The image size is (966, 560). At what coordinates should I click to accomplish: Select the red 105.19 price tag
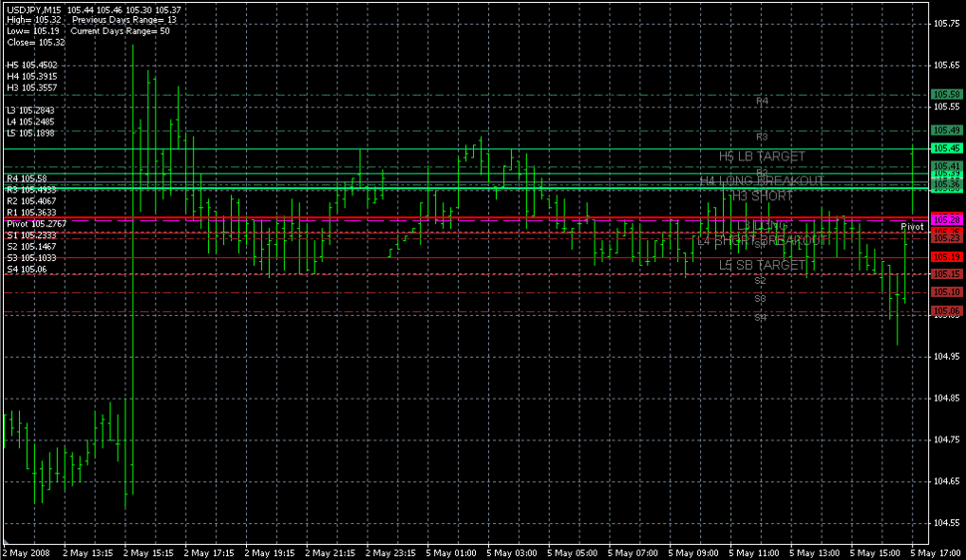947,257
